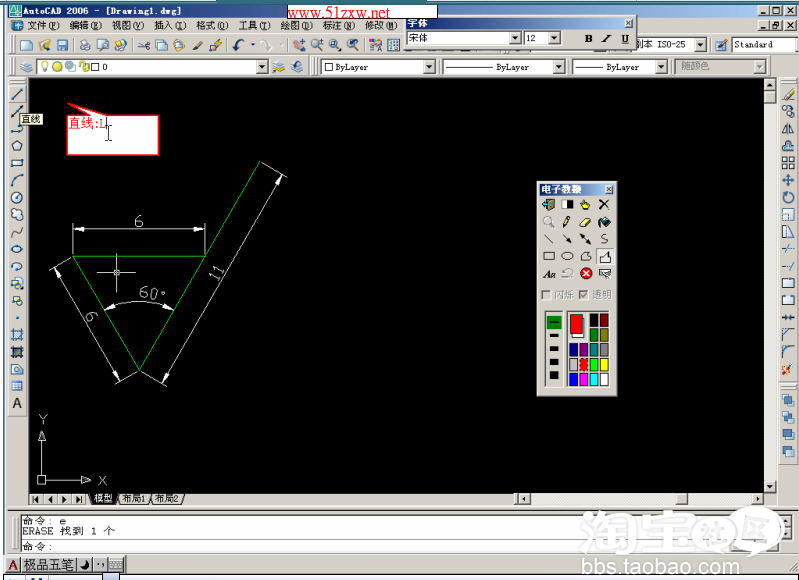Select the Multiline Text tool (A)
Viewport: 799px width, 580px height.
coord(17,403)
